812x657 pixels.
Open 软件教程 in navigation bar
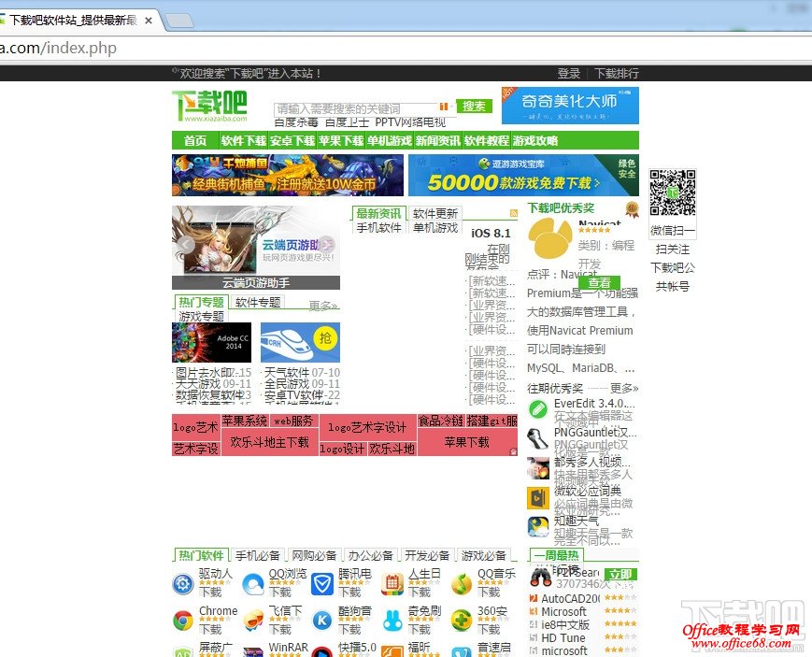[x=487, y=140]
